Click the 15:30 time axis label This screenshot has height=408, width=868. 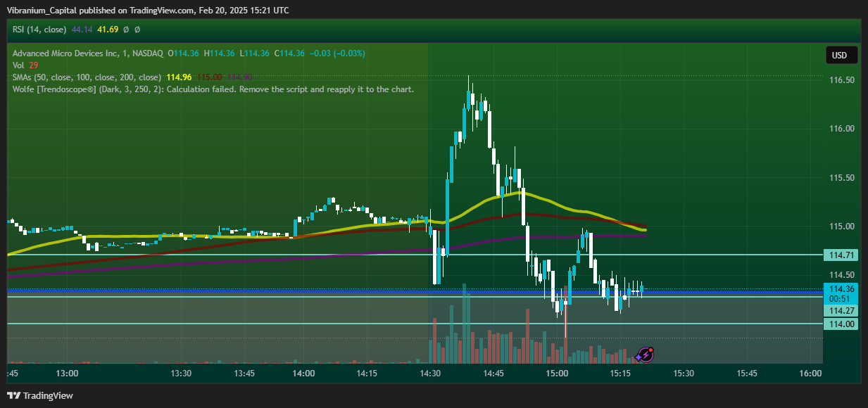pos(684,374)
